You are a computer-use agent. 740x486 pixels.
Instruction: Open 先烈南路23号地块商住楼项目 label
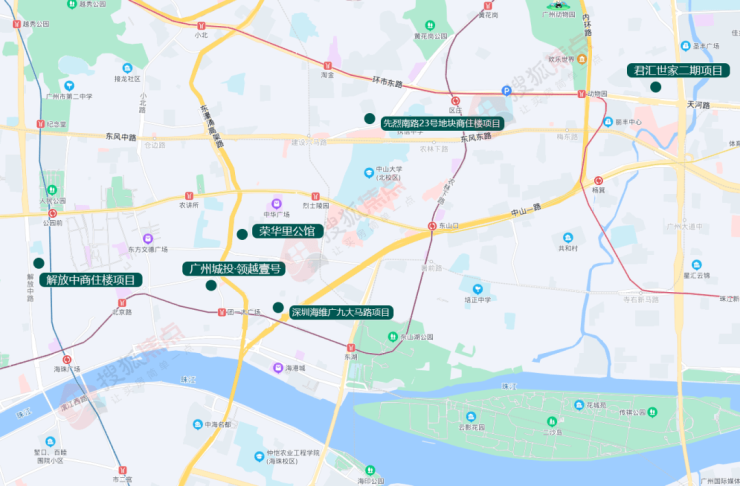pos(442,124)
